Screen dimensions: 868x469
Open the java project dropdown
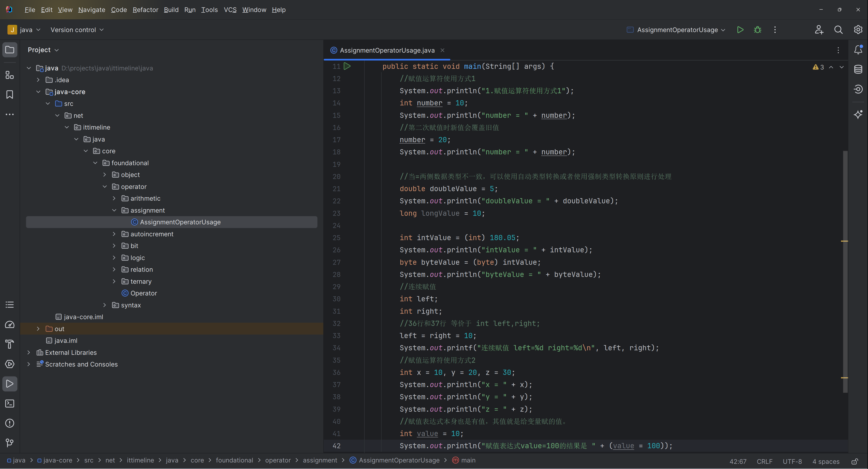pos(24,30)
